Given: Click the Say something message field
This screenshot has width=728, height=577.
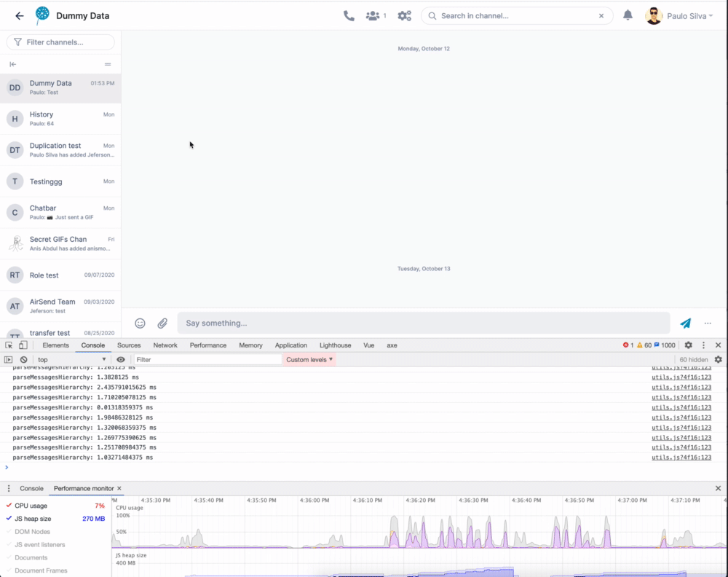Looking at the screenshot, I should tap(424, 323).
